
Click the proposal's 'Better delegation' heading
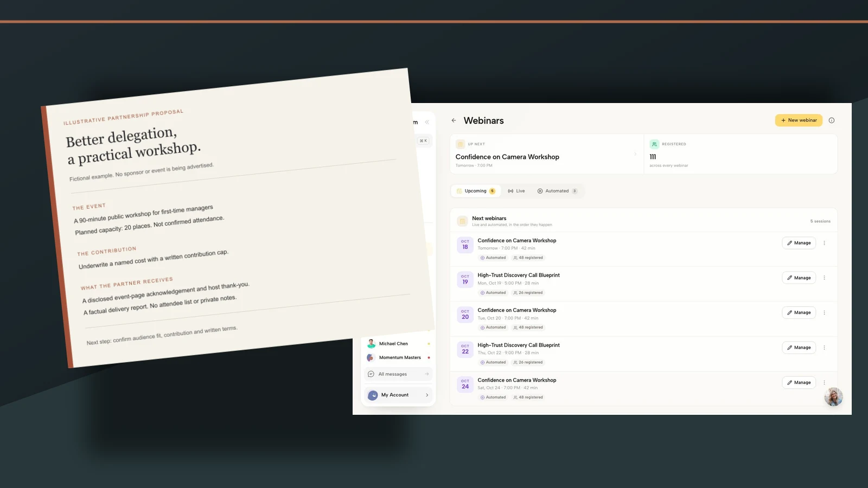coord(122,137)
